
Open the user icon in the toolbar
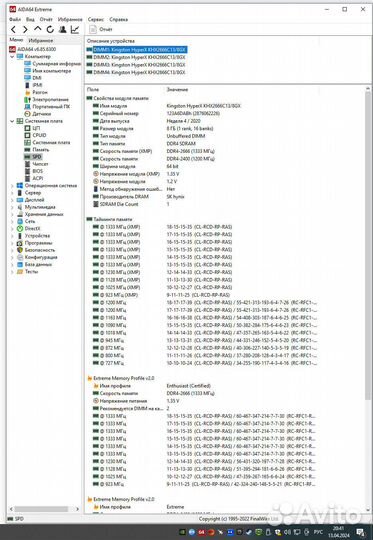coord(62,30)
